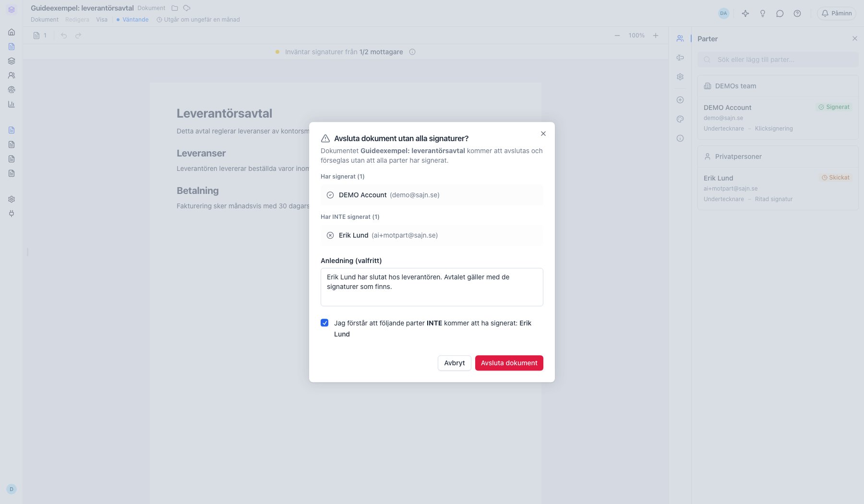Click the 100% zoom level value
Image resolution: width=864 pixels, height=504 pixels.
pos(636,36)
